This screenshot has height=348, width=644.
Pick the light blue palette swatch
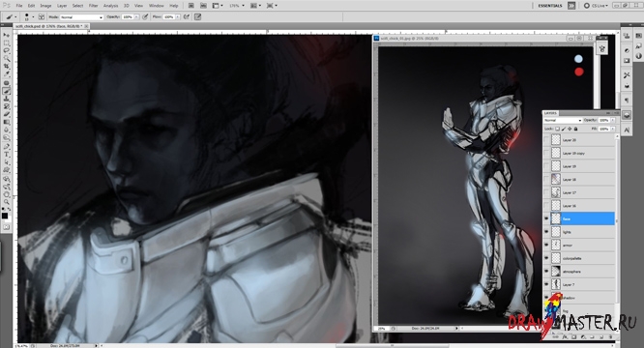pos(578,59)
